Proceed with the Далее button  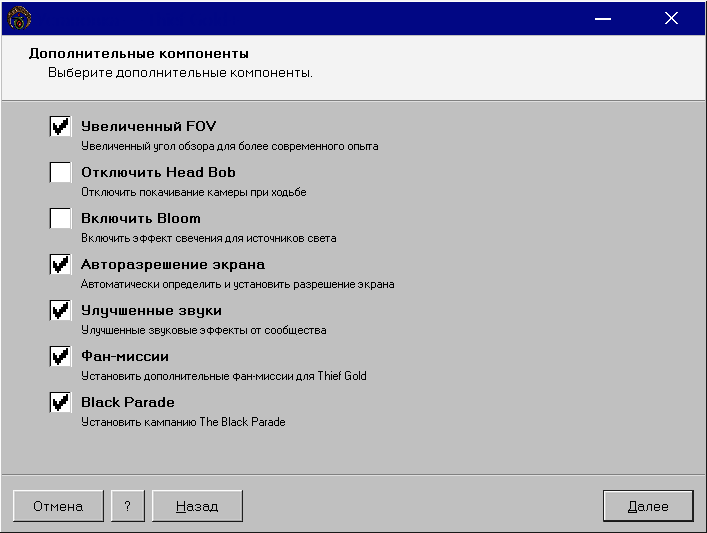[x=648, y=506]
